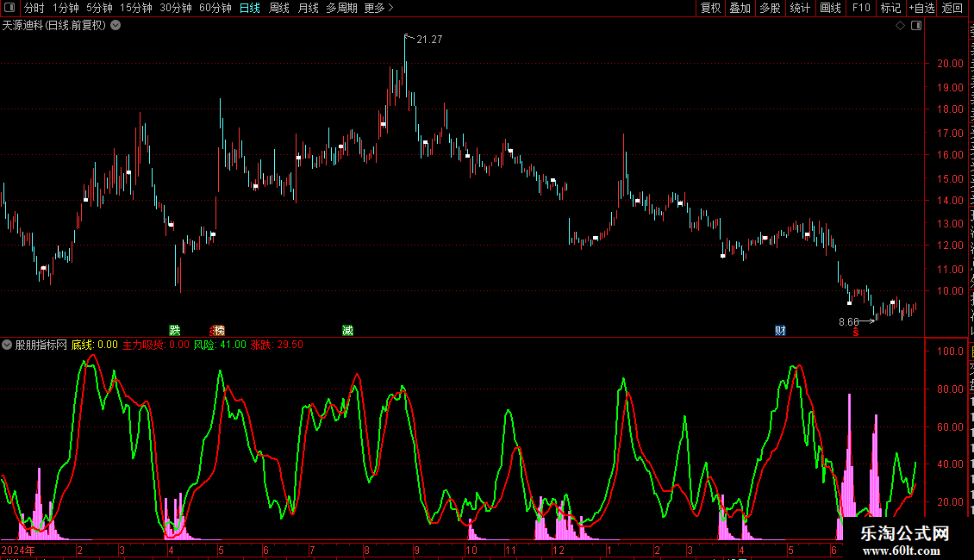Select the 15分钟 period tab
974x560 pixels.
(136, 8)
